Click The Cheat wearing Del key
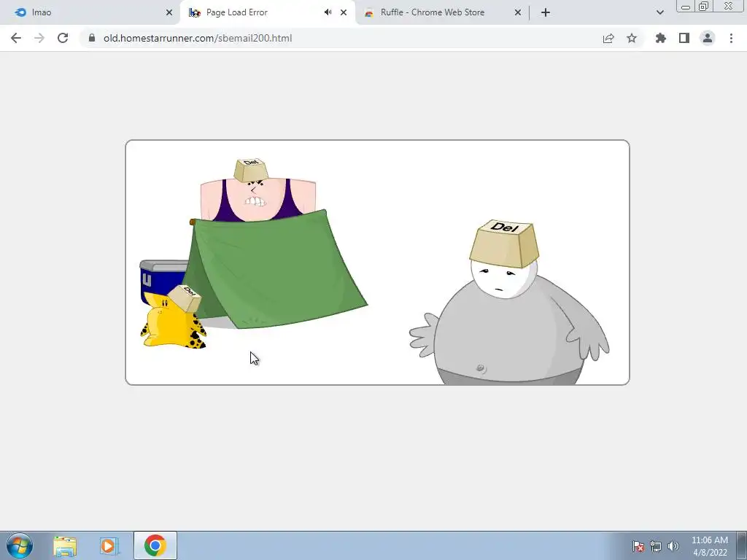747x560 pixels. (x=174, y=318)
